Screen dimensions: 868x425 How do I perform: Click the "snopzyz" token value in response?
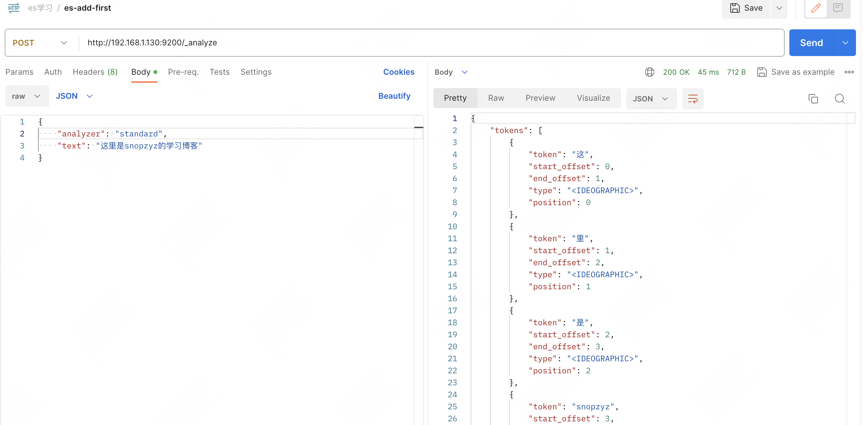coord(593,407)
